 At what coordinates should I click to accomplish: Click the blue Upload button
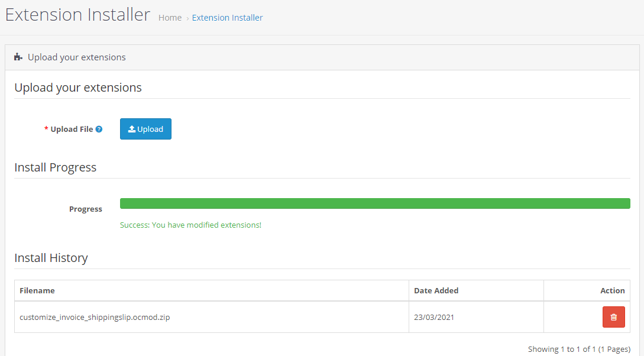point(145,129)
